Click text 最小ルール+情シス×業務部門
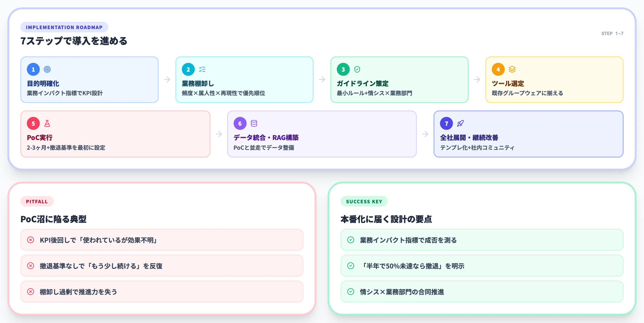Image resolution: width=644 pixels, height=323 pixels. pos(375,93)
